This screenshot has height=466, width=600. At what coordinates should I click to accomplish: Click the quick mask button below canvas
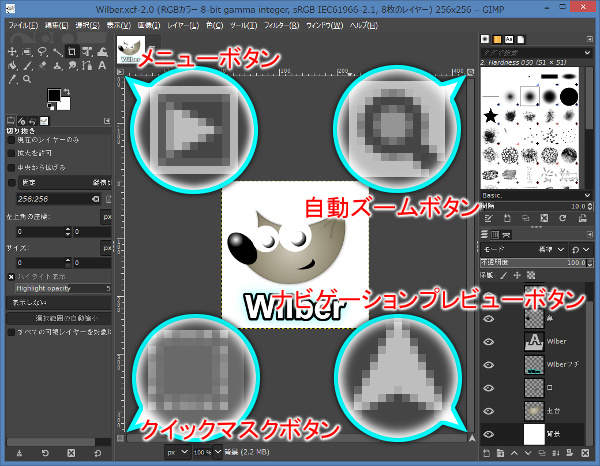pyautogui.click(x=125, y=438)
